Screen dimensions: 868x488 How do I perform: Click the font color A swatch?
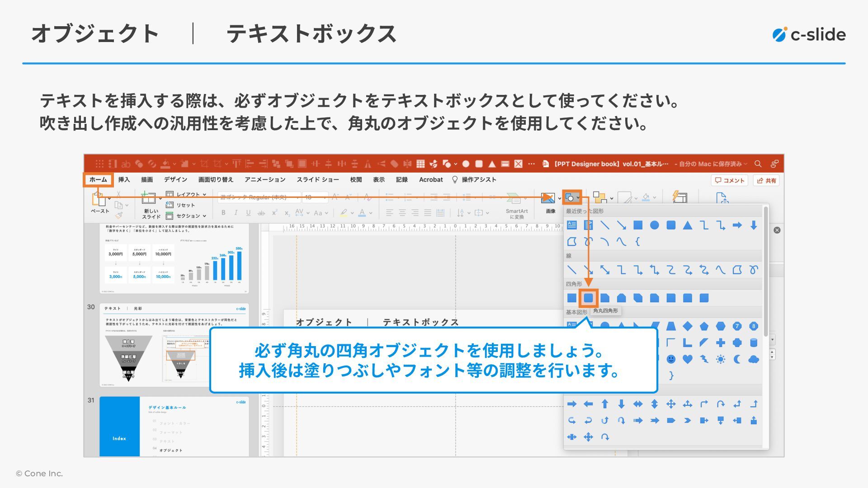click(x=362, y=213)
